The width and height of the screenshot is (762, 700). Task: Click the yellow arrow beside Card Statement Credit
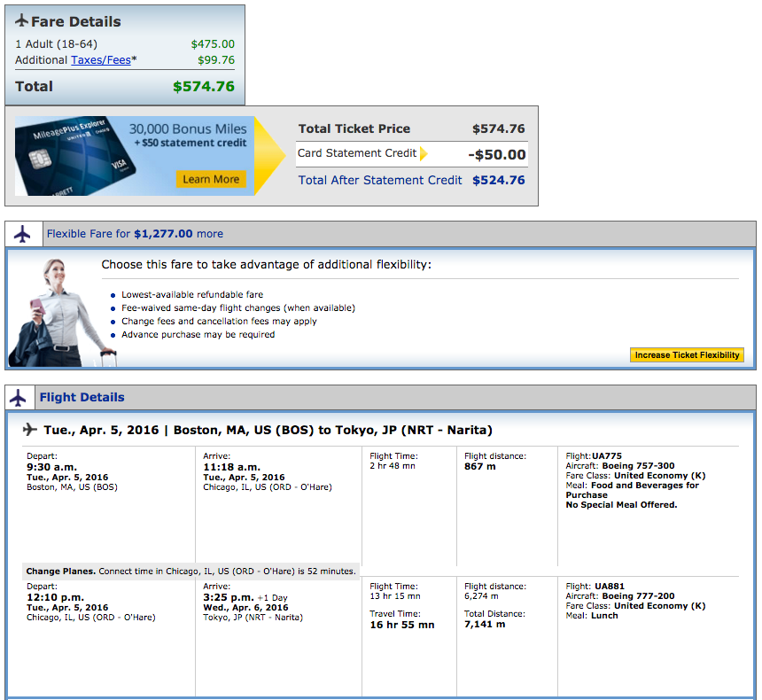pos(424,153)
